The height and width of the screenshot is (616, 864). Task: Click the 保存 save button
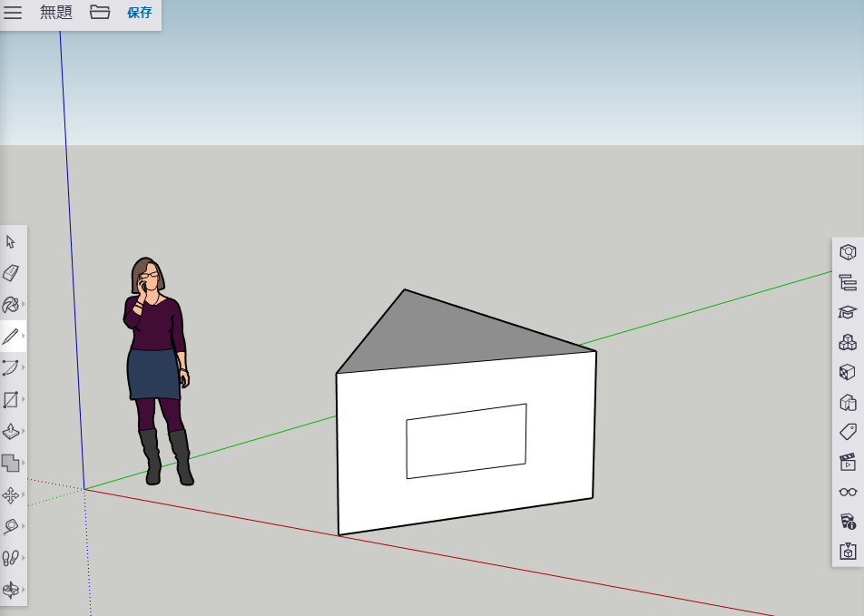tap(140, 13)
